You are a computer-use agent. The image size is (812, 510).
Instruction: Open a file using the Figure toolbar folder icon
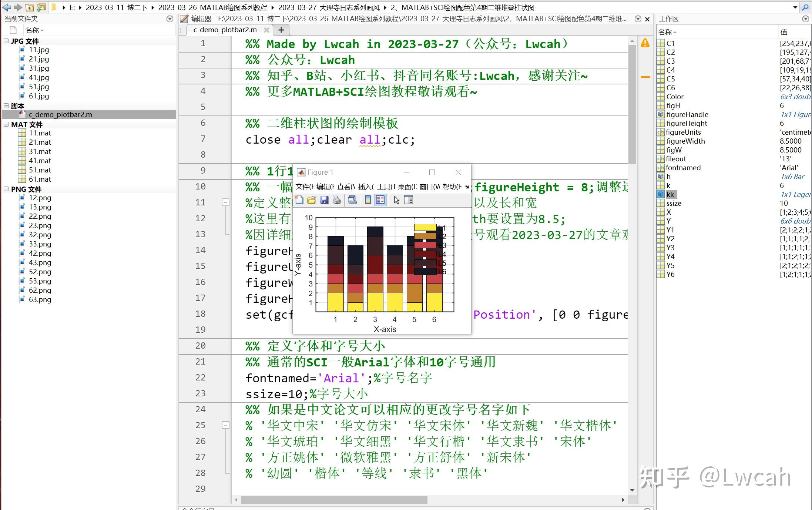311,200
